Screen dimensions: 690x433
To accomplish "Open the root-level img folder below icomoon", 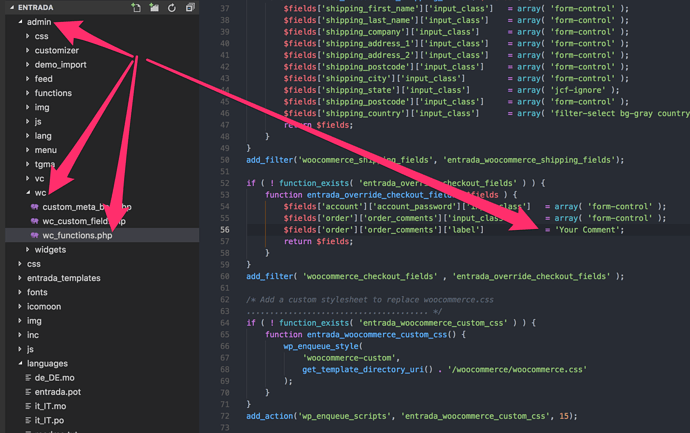I will click(x=34, y=321).
